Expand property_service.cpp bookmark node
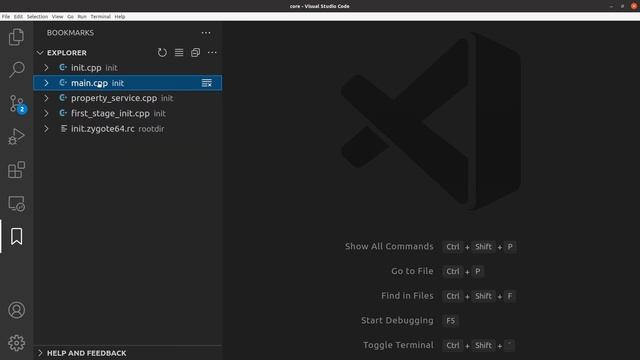Image resolution: width=640 pixels, height=360 pixels. pos(46,98)
